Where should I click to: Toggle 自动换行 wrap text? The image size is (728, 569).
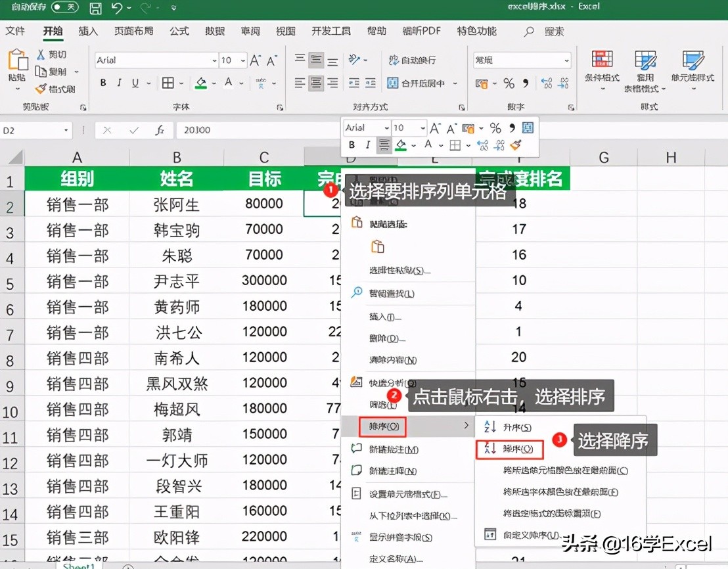[x=413, y=60]
